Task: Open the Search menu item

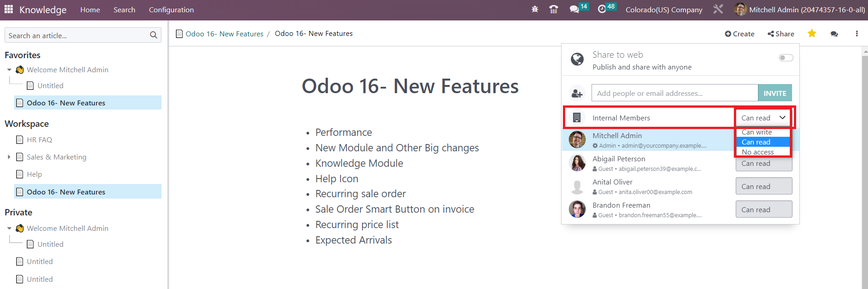Action: pyautogui.click(x=124, y=10)
